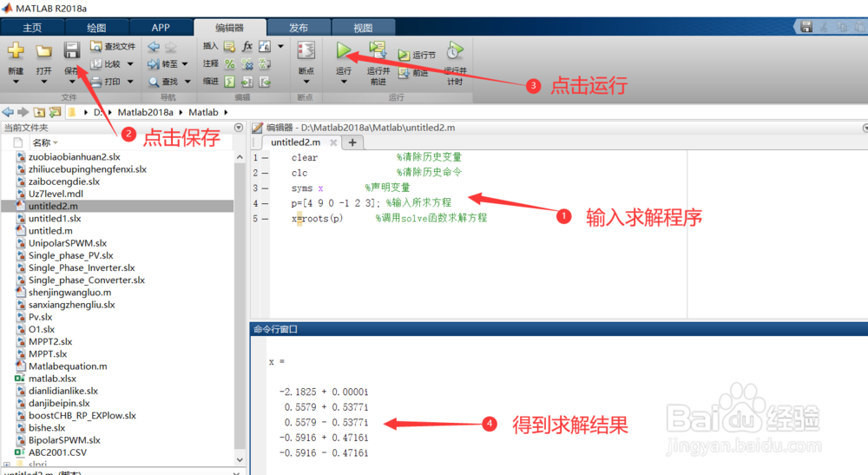Select file ABC2001.CSV
Screen dimensions: 868x475
(57, 452)
